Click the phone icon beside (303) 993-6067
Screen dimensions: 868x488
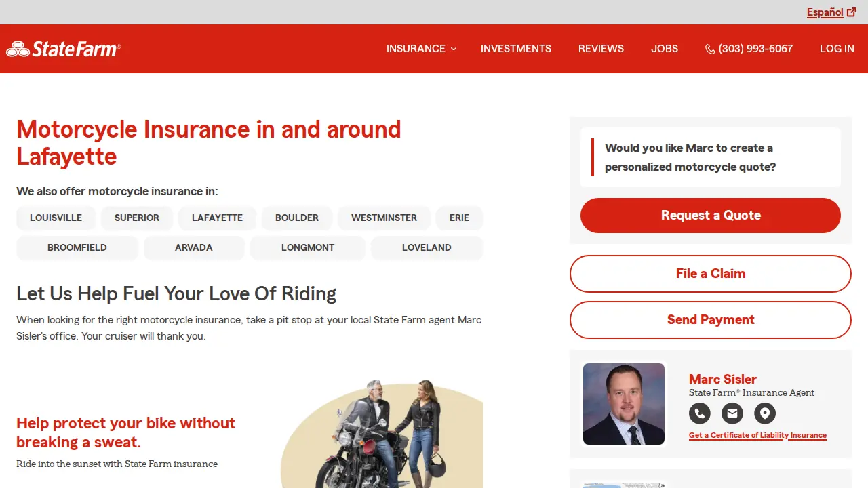pos(710,49)
